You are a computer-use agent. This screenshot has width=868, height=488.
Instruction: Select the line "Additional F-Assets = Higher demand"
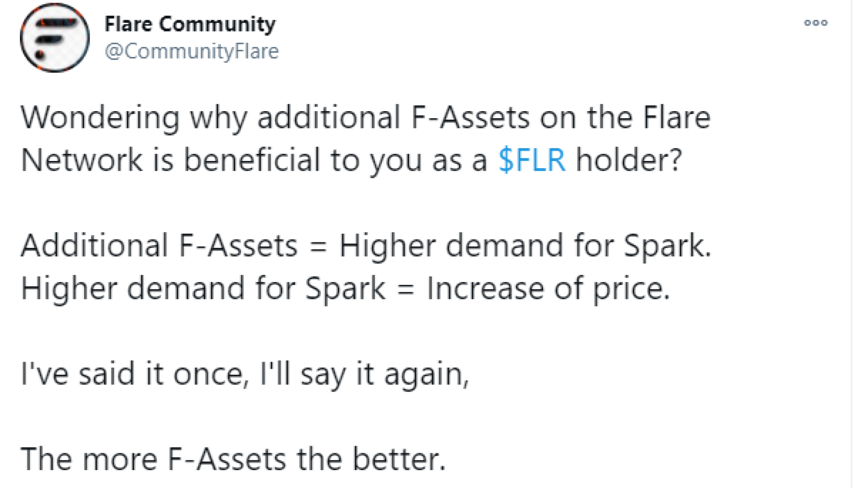[x=366, y=245]
